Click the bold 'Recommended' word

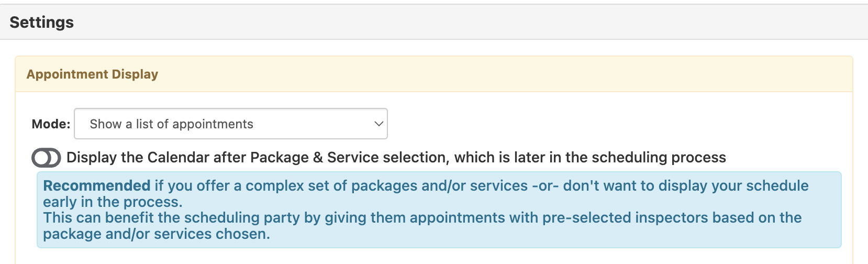tap(97, 186)
